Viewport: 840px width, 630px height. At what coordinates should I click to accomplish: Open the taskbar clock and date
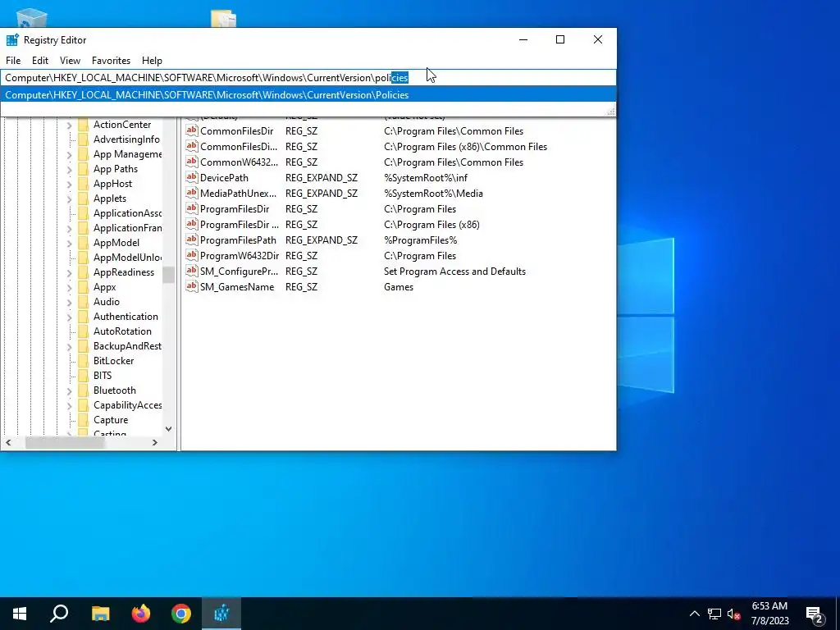click(x=769, y=614)
